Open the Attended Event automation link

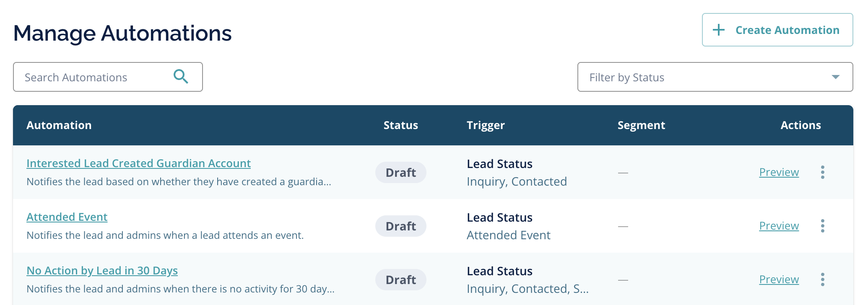point(67,217)
